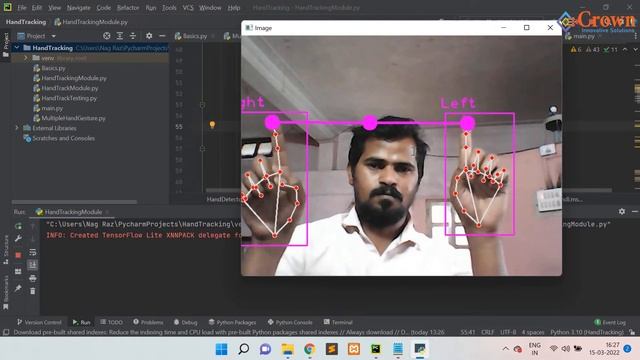
Task: Open UTF-8 encoding selector
Action: pyautogui.click(x=508, y=332)
